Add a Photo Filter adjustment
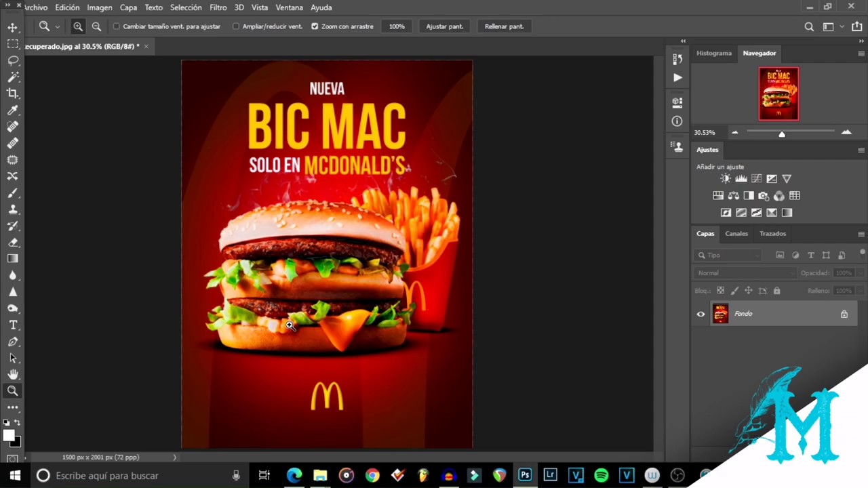 (764, 196)
